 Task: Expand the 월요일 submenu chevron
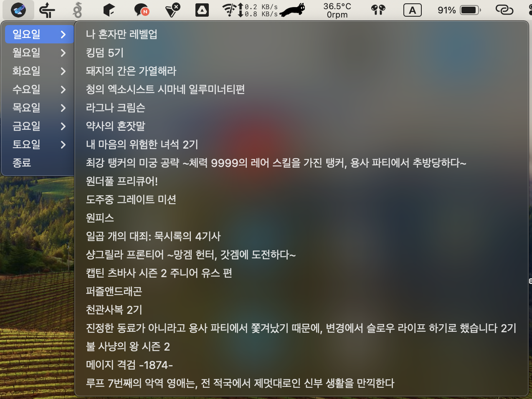[x=63, y=53]
